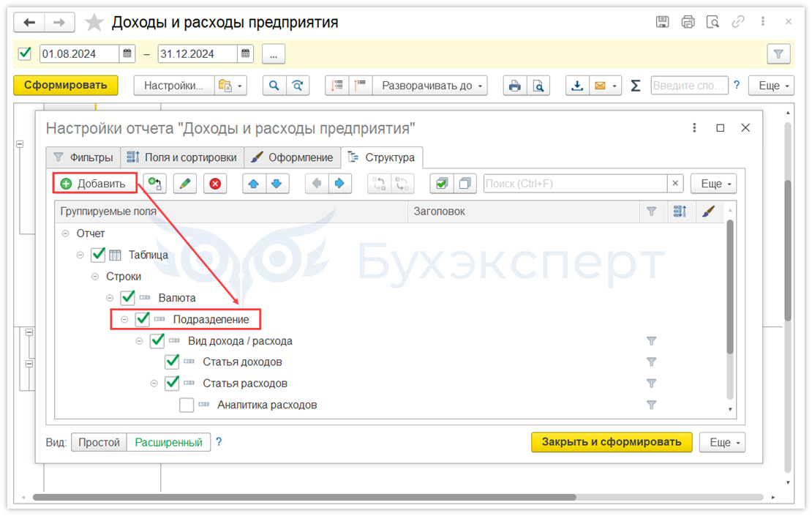
Task: Open the Разворачивать до dropdown
Action: (432, 86)
